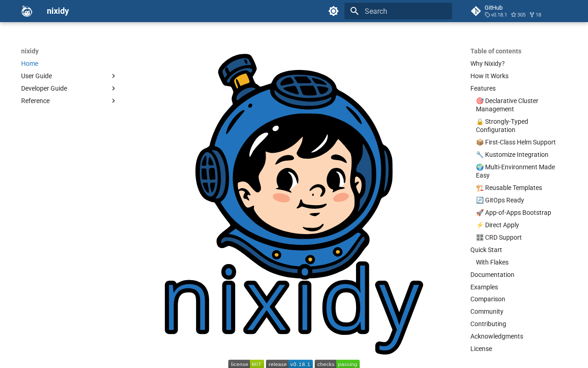This screenshot has width=588, height=368.
Task: Jump to Multi-Environment Made Easy
Action: [x=515, y=171]
